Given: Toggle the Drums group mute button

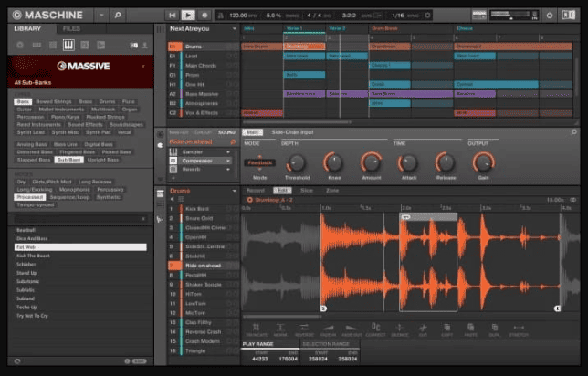Looking at the screenshot, I should pyautogui.click(x=229, y=47).
